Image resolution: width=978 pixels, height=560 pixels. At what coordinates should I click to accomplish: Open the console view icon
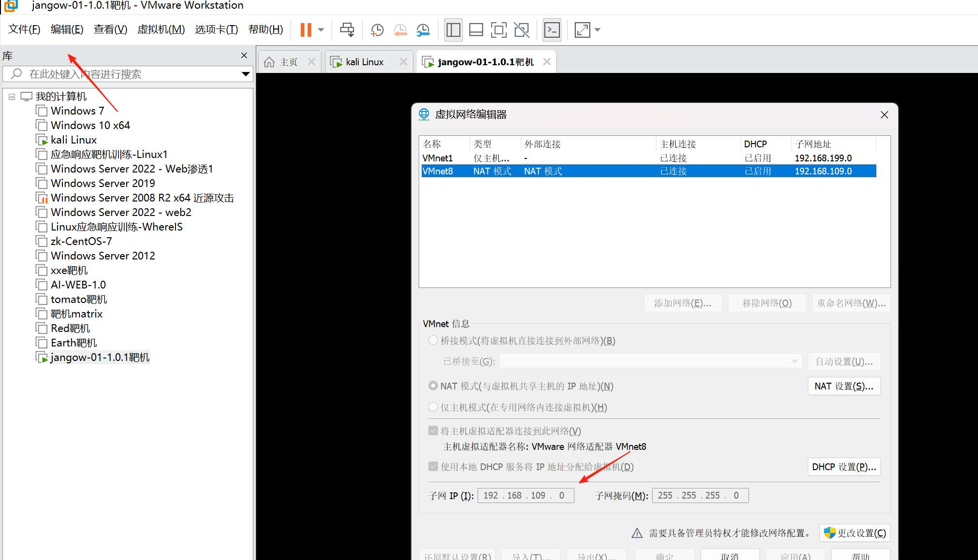552,30
